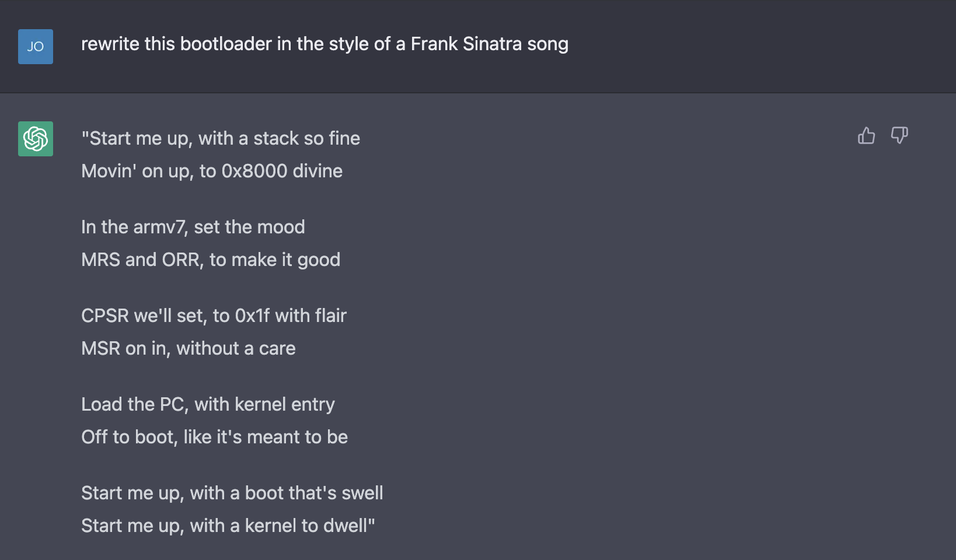The height and width of the screenshot is (560, 956).
Task: Click the line "MSR on in, without a care"
Action: pos(189,349)
